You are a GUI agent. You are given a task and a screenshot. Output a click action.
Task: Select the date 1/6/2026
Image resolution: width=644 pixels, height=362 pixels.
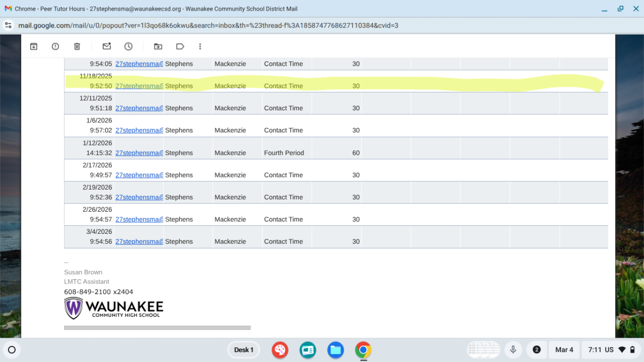pyautogui.click(x=99, y=120)
